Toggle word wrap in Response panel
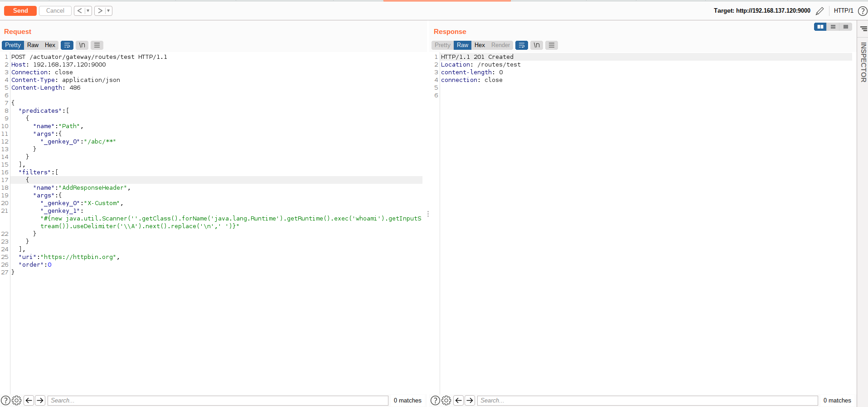Screen dimensions: 868x407 (522, 45)
